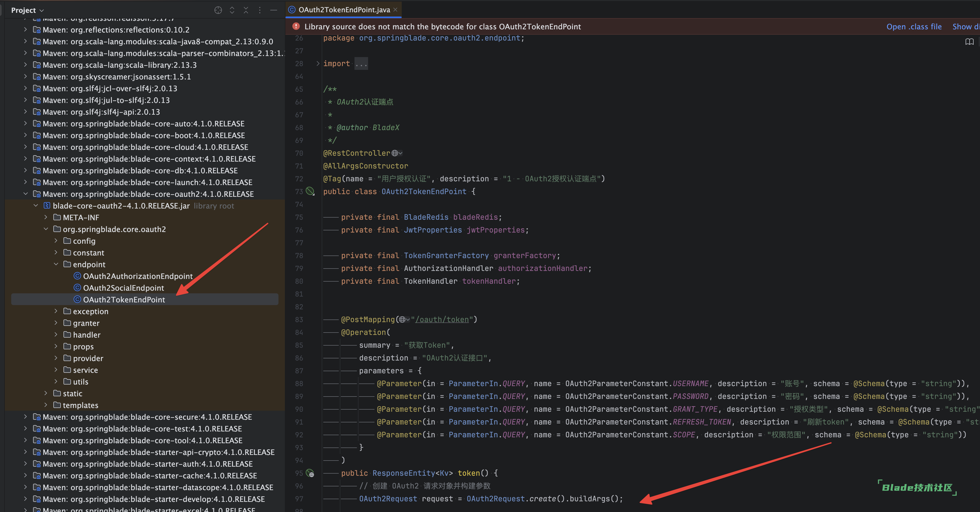
Task: Collapse the endpoint package
Action: click(56, 264)
